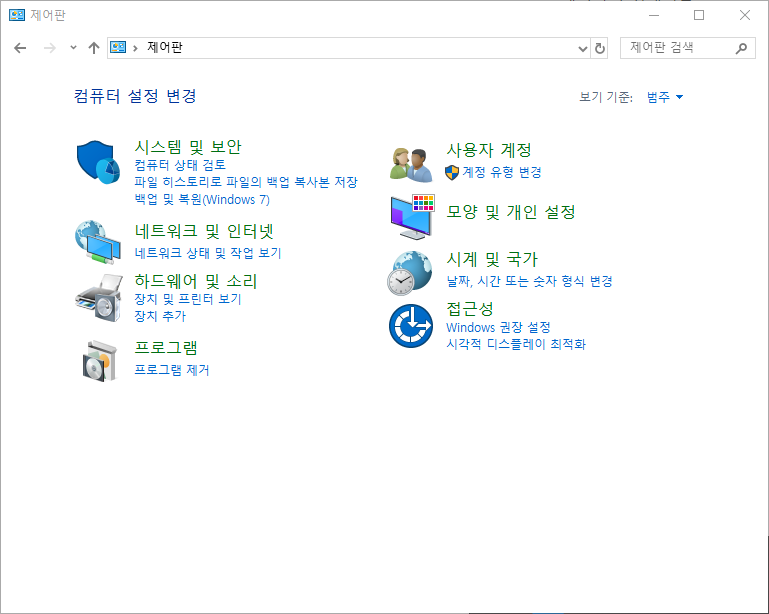Click the 네트워크 및 인터넷 heading

[x=204, y=231]
